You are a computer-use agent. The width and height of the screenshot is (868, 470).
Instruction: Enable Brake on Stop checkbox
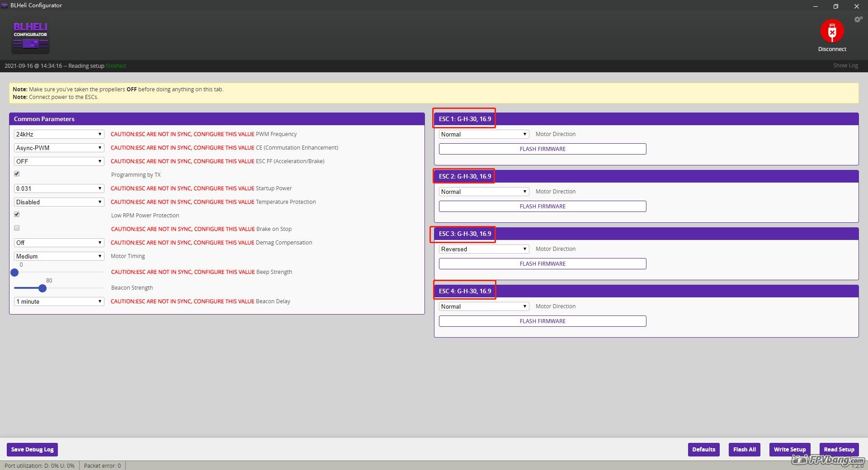pyautogui.click(x=17, y=228)
